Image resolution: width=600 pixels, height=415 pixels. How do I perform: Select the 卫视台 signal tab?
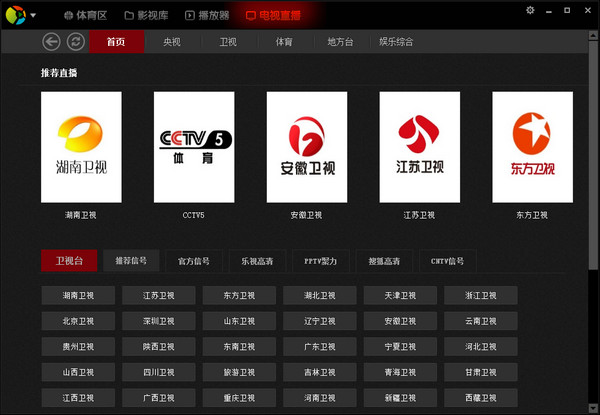point(69,261)
